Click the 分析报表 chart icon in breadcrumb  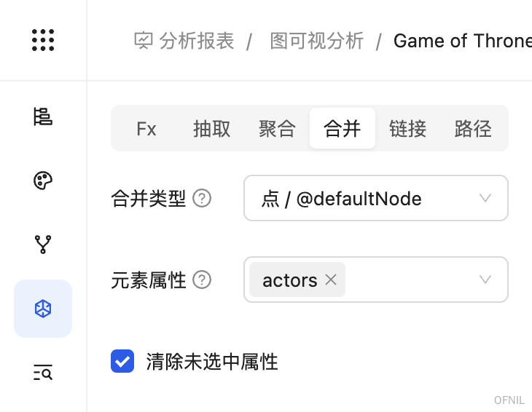(144, 41)
